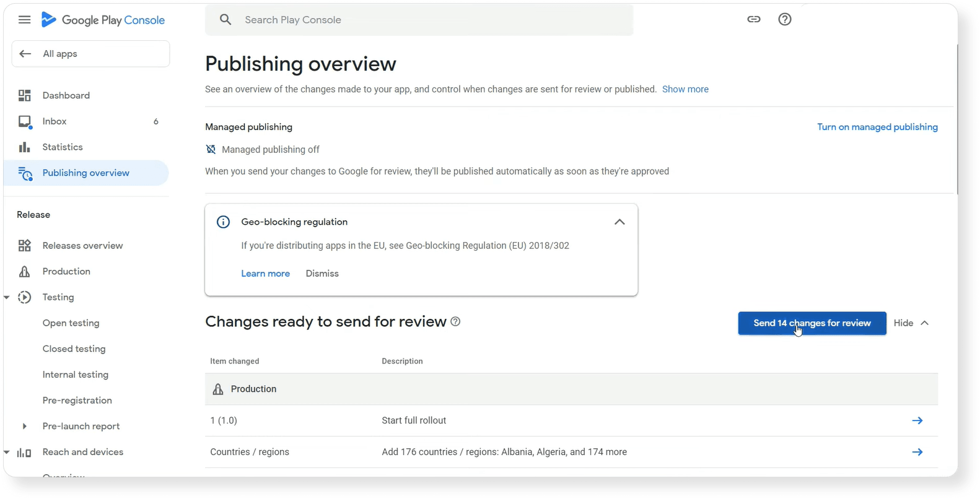Image resolution: width=980 pixels, height=499 pixels.
Task: Click the info icon in Geo-blocking card
Action: click(223, 222)
